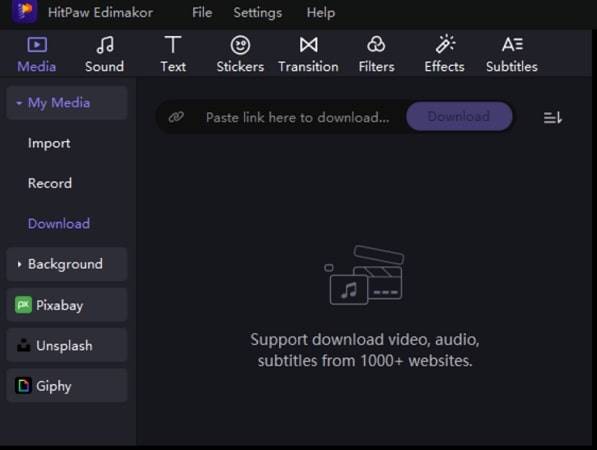Click the HitPaw Edimakor title text

click(101, 13)
